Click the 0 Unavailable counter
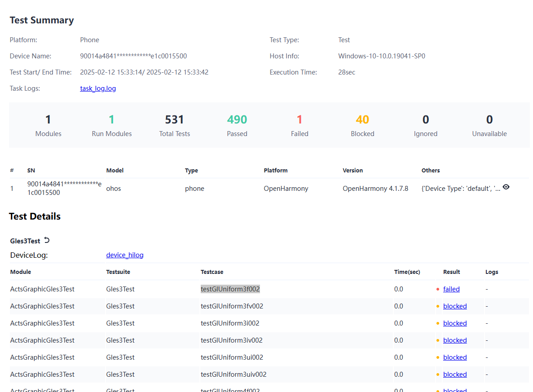This screenshot has width=533, height=392. point(489,125)
